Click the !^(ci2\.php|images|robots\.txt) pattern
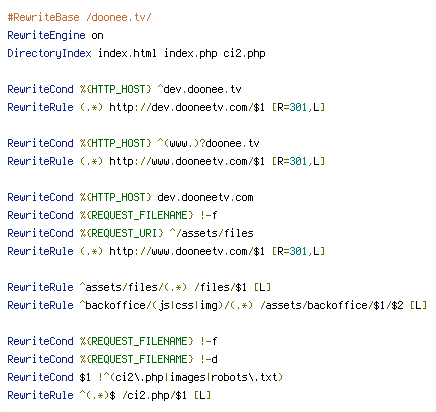 pos(190,377)
